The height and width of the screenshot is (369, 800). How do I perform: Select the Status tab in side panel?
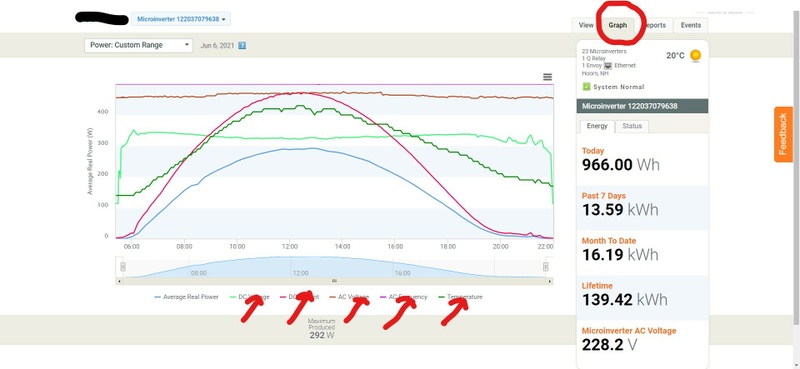pos(632,126)
